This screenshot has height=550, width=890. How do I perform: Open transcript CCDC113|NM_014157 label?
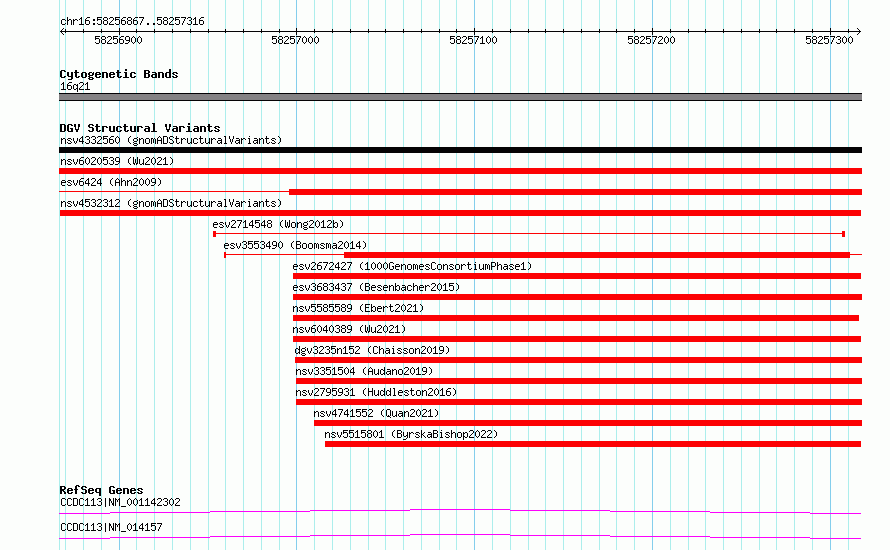coord(111,527)
